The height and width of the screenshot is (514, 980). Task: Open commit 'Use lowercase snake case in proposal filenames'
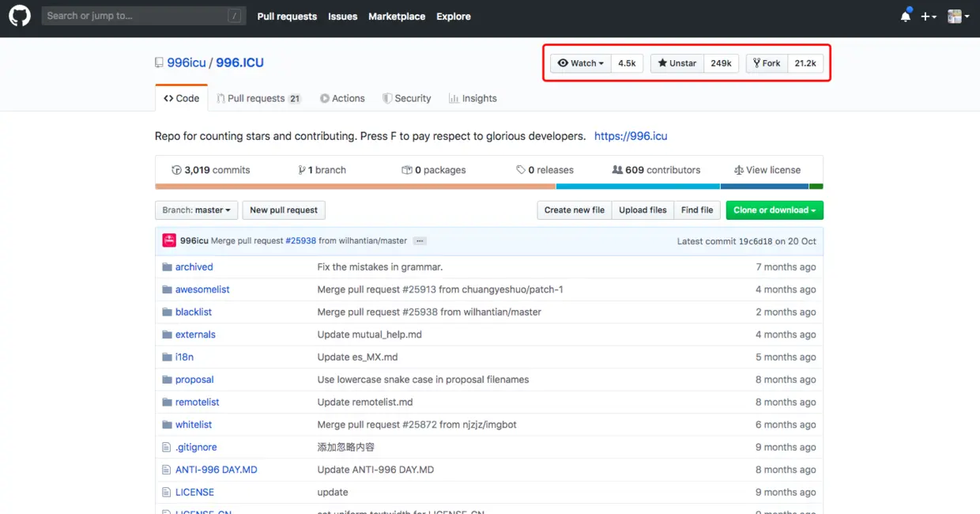[x=424, y=380]
